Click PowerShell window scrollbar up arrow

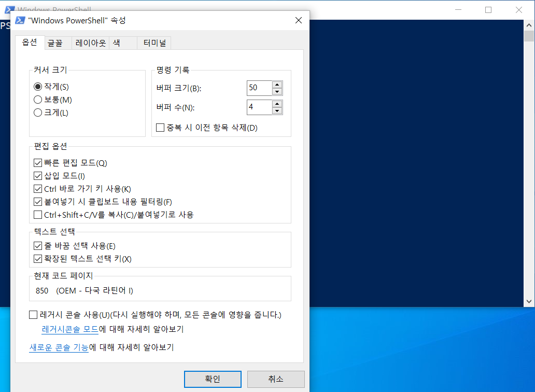[529, 25]
